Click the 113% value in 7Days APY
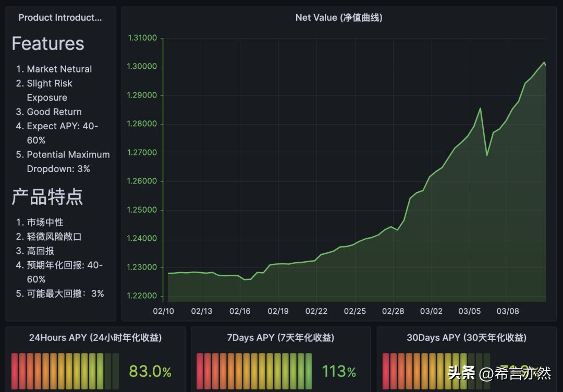This screenshot has width=563, height=392. [338, 372]
